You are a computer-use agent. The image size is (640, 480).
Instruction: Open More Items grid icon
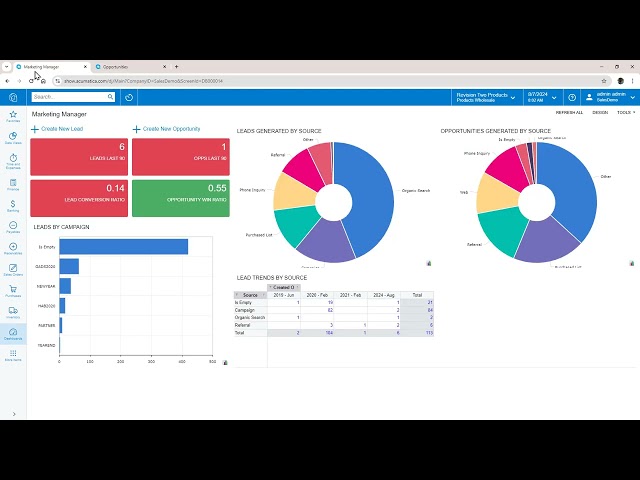tap(13, 355)
